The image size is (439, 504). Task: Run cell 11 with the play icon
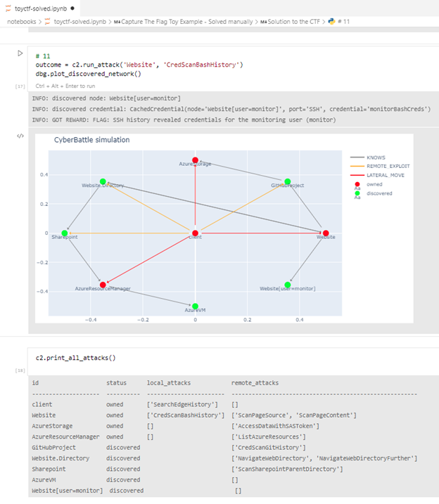(20, 53)
